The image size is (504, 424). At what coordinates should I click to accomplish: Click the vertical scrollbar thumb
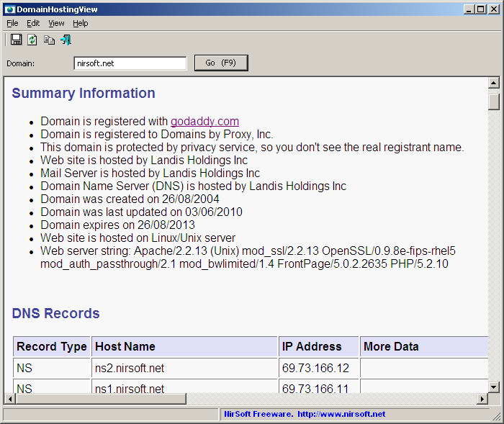[493, 102]
